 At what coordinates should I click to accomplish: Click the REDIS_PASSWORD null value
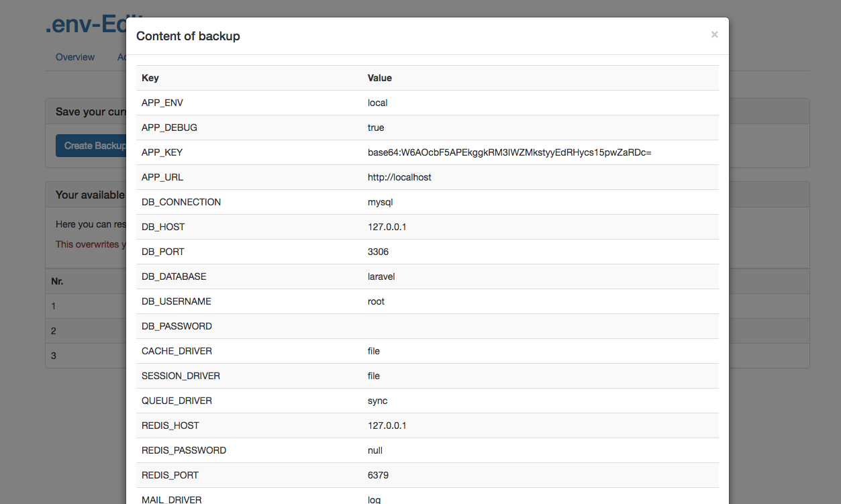375,450
